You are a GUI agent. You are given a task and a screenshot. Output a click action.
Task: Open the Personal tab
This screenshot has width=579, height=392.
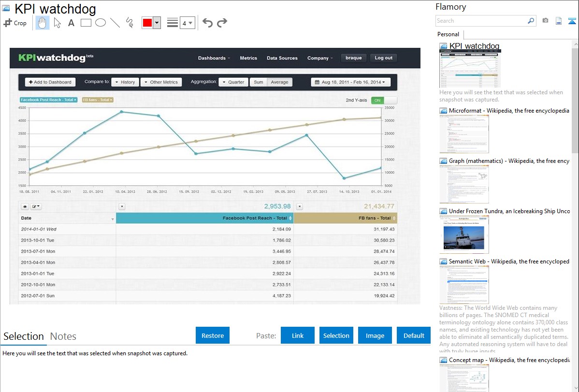point(448,34)
